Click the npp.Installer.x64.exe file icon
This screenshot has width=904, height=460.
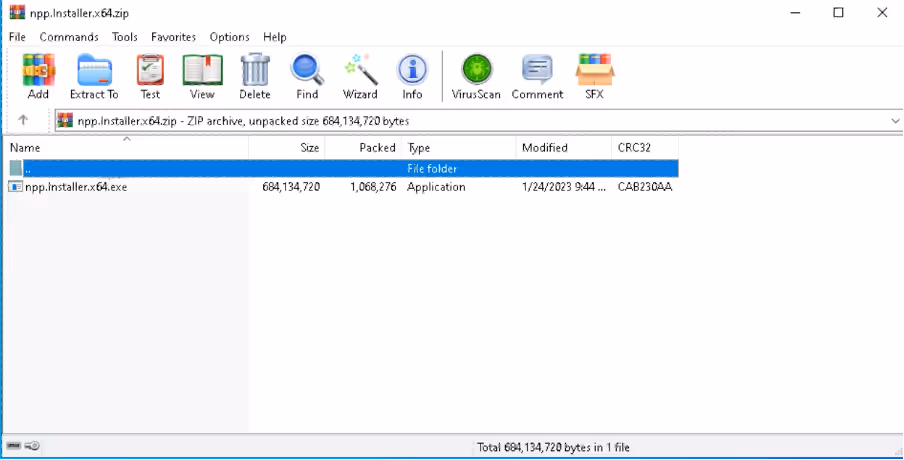(x=16, y=187)
